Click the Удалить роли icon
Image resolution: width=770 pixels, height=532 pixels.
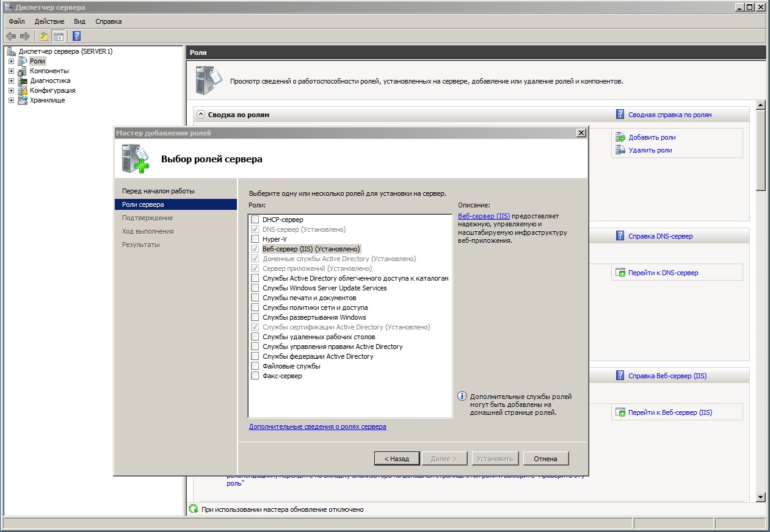[x=620, y=150]
